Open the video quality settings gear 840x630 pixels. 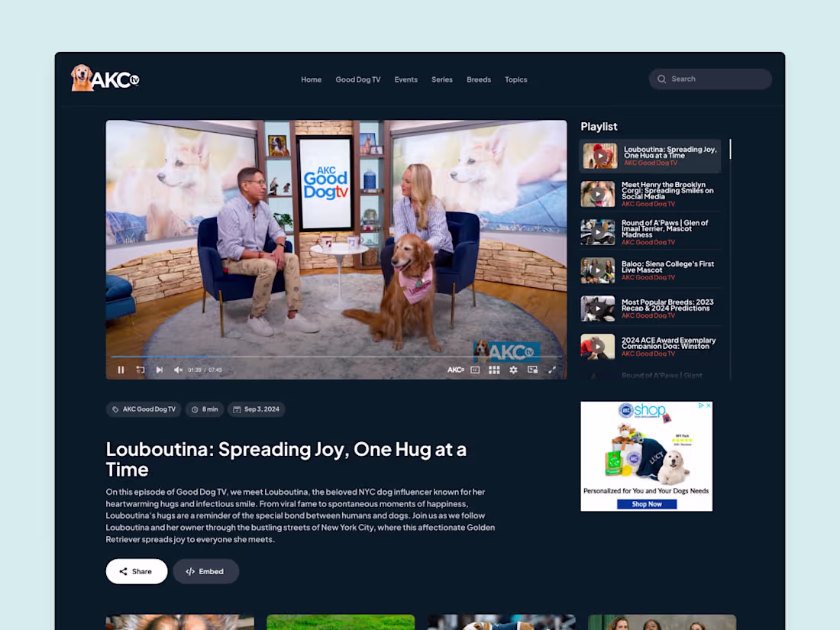point(513,370)
